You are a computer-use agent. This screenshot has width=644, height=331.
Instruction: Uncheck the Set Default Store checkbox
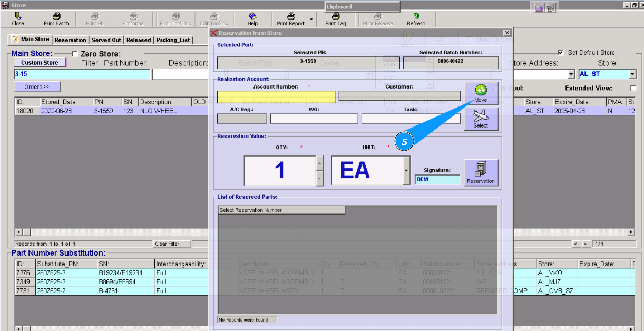pos(560,53)
